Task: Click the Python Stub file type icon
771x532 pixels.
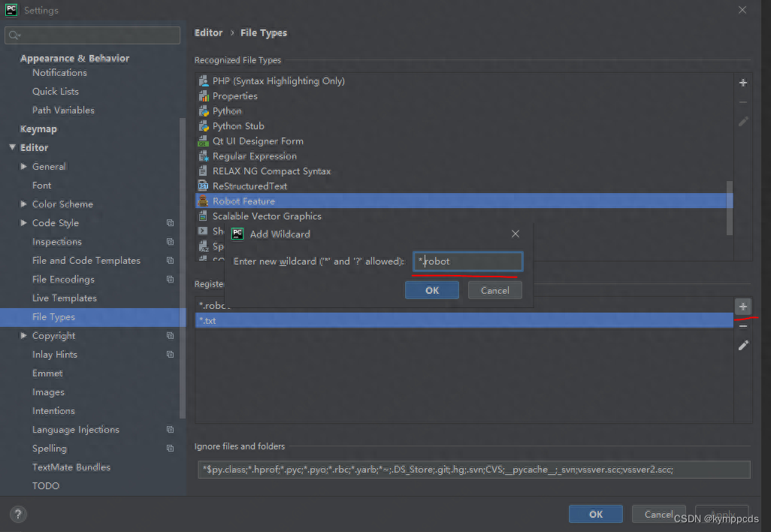Action: (x=203, y=125)
